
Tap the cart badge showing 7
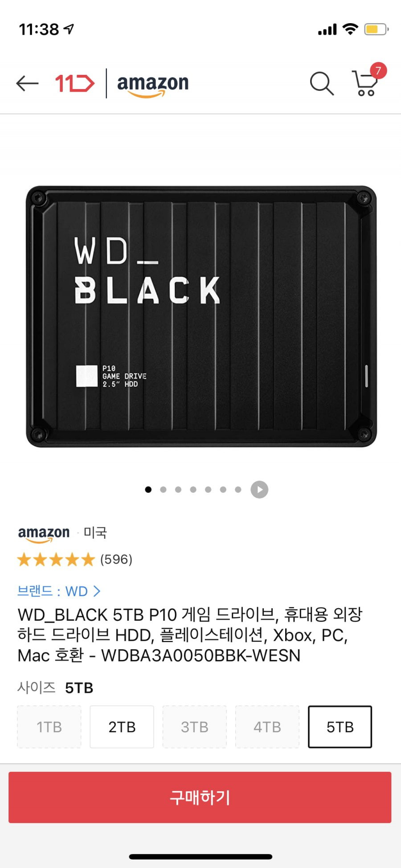[x=378, y=70]
